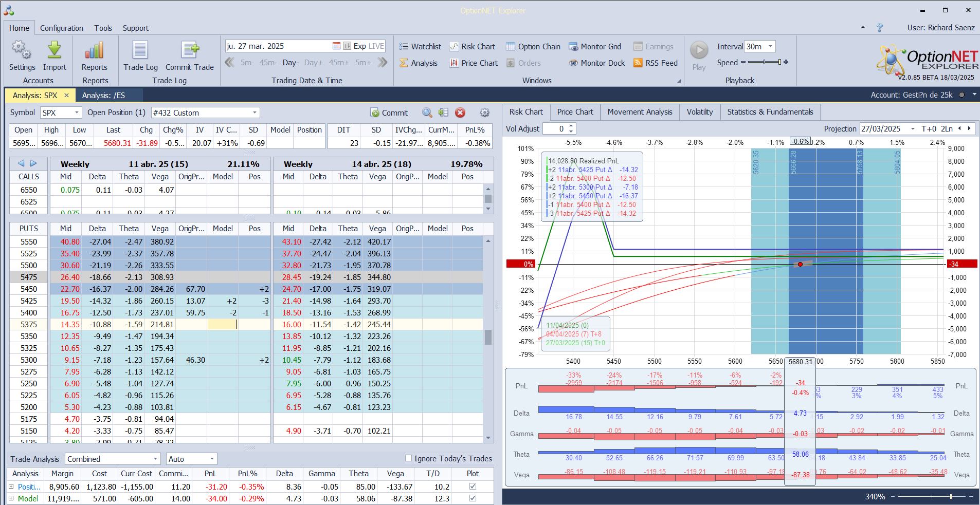Viewport: 980px width, 505px height.
Task: Expand the Model row in Trade Analysis
Action: tap(11, 498)
